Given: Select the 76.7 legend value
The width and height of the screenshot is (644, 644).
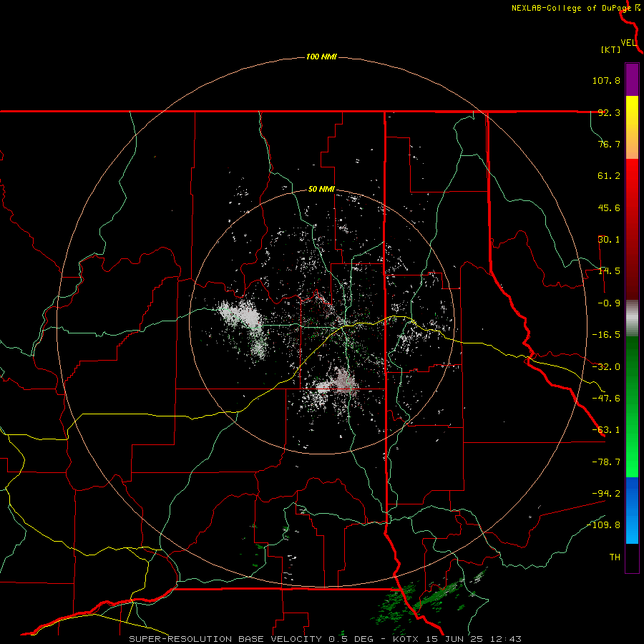Looking at the screenshot, I should 609,144.
